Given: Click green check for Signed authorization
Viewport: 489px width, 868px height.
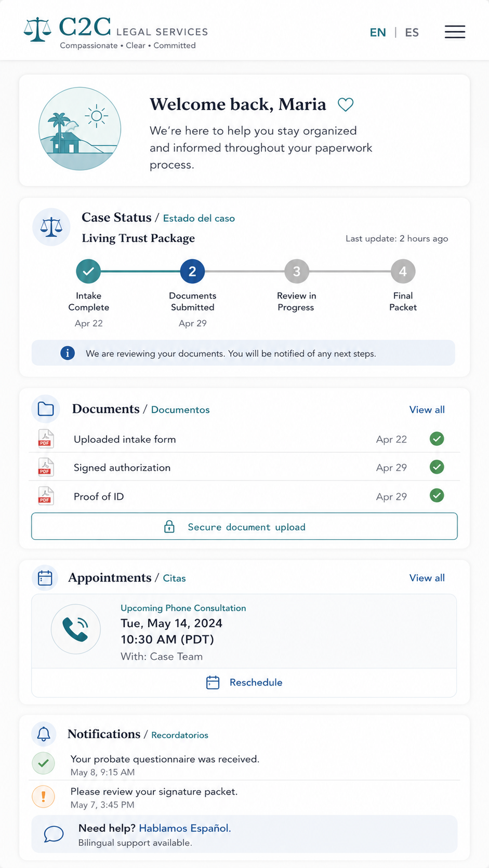Looking at the screenshot, I should coord(437,467).
